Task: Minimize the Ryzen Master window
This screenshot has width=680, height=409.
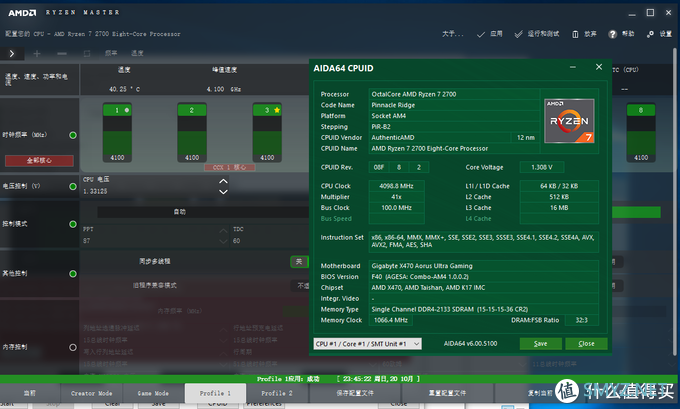Action: pyautogui.click(x=632, y=14)
